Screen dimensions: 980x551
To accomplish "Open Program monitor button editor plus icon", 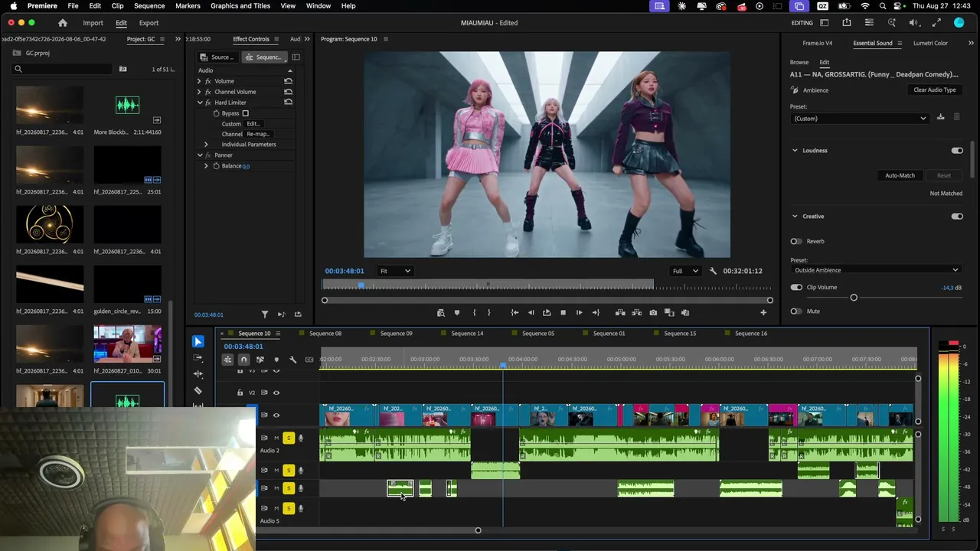I will [763, 312].
